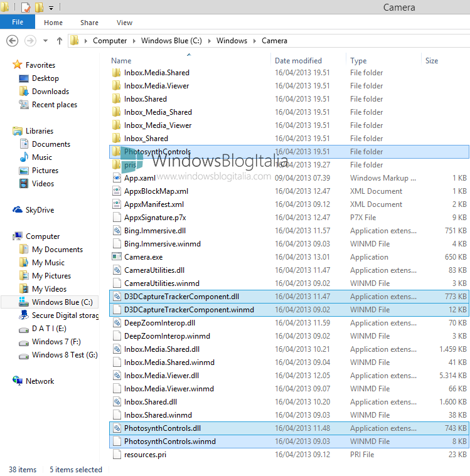Click Windows in the address breadcrumb

click(x=232, y=41)
